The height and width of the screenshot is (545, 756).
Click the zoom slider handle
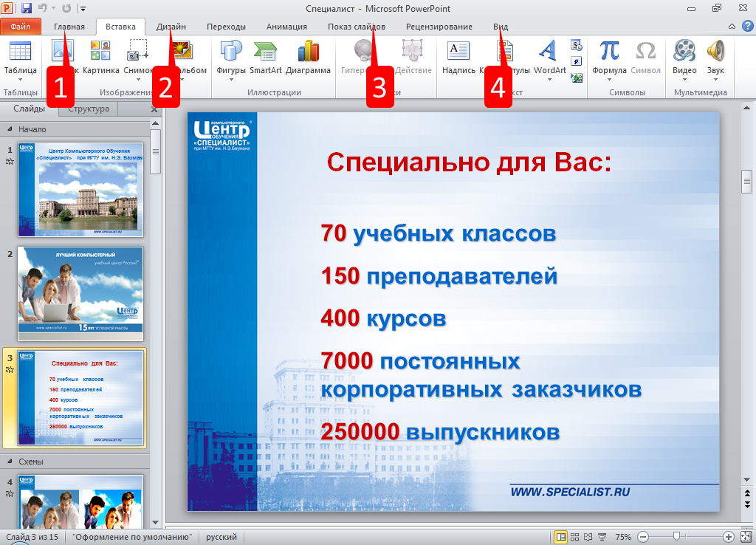tap(676, 537)
